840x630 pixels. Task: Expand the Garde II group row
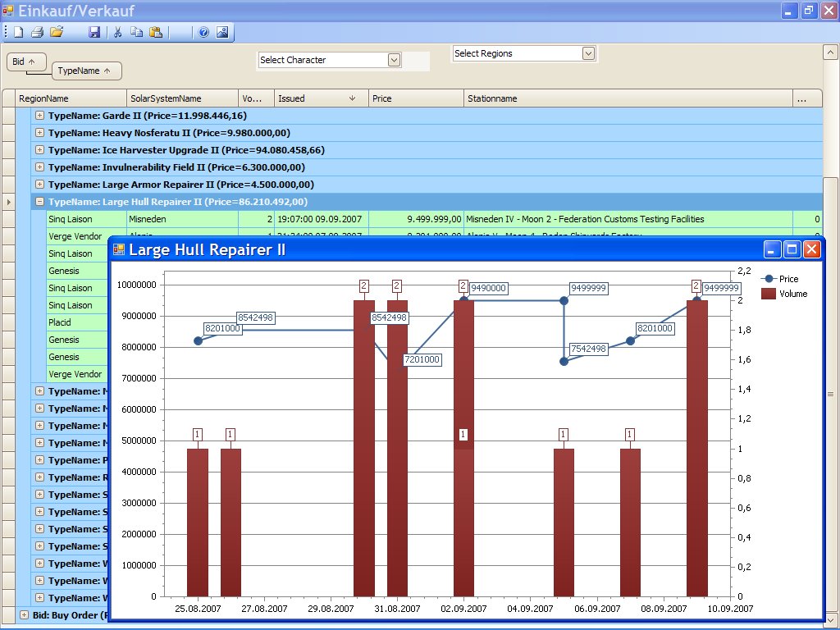point(39,116)
